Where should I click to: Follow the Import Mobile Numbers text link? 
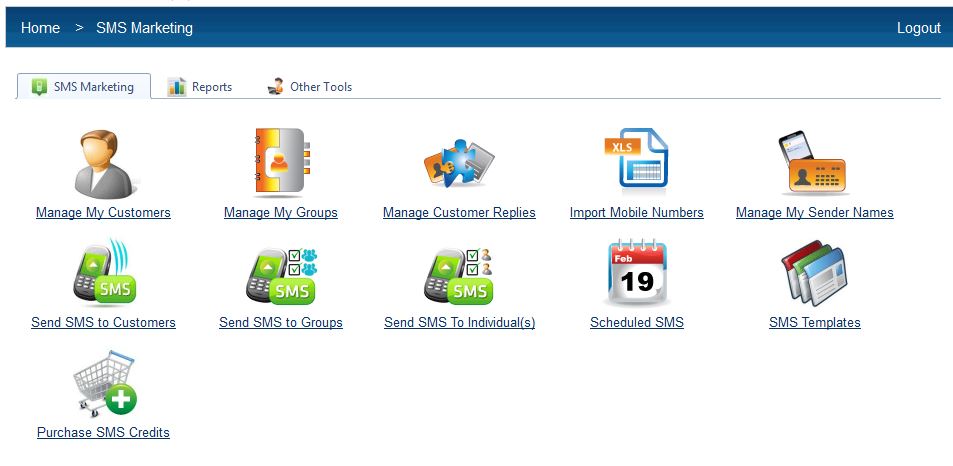[x=636, y=213]
